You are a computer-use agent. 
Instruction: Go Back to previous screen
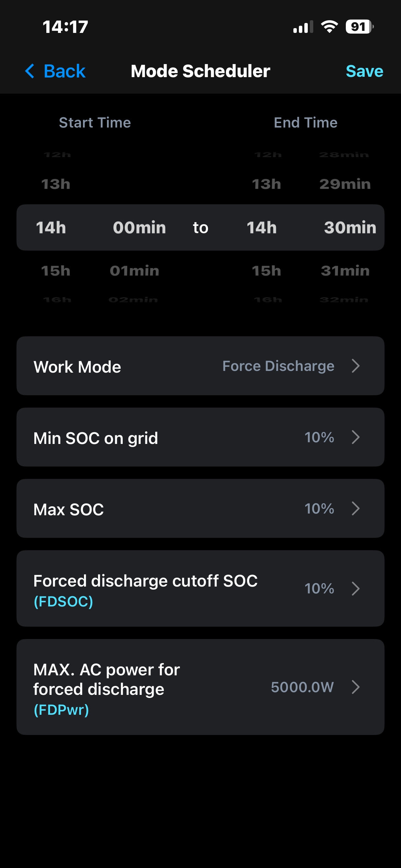click(x=64, y=71)
